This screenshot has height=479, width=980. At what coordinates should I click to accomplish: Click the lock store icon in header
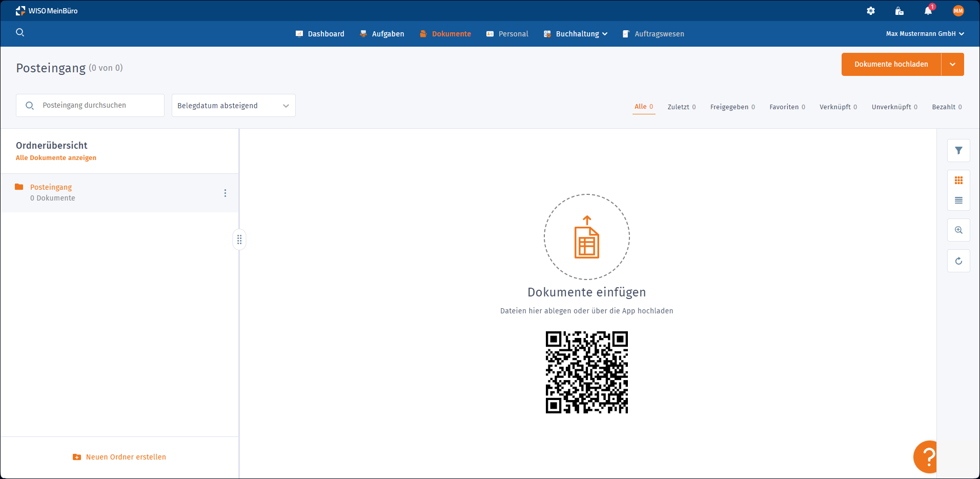pos(899,11)
